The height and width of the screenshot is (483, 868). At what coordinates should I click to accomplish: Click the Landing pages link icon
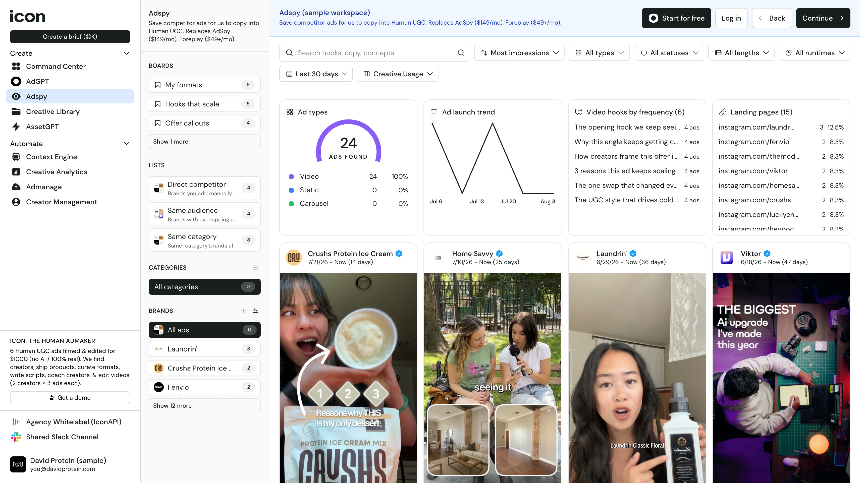click(722, 112)
